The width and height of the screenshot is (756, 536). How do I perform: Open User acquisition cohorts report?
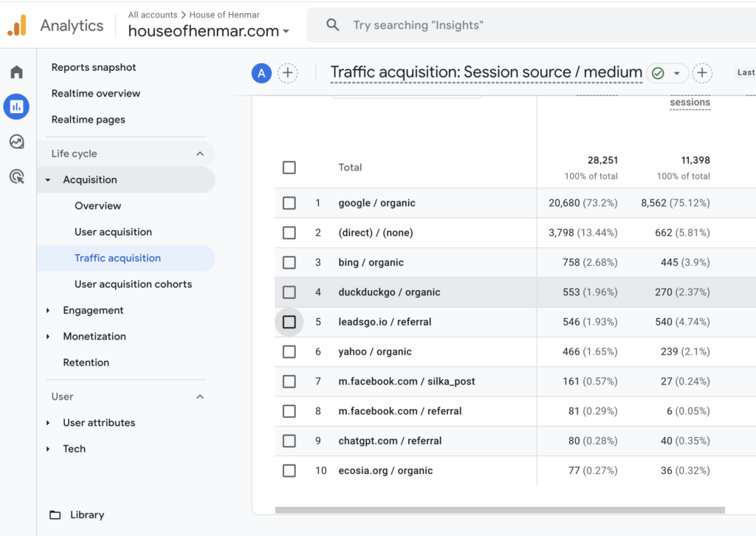click(133, 284)
